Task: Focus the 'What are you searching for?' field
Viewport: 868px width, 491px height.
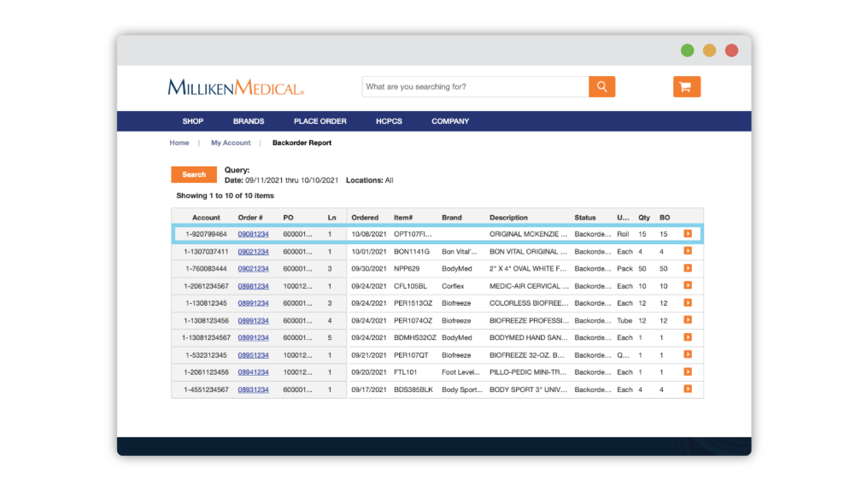Action: pyautogui.click(x=475, y=86)
